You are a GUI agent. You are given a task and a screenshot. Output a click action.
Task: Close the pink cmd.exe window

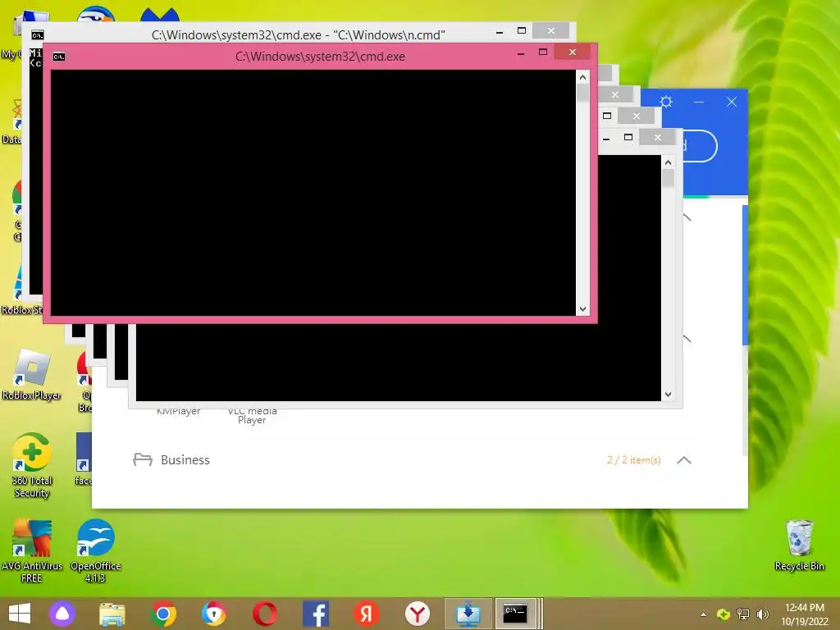pyautogui.click(x=572, y=52)
